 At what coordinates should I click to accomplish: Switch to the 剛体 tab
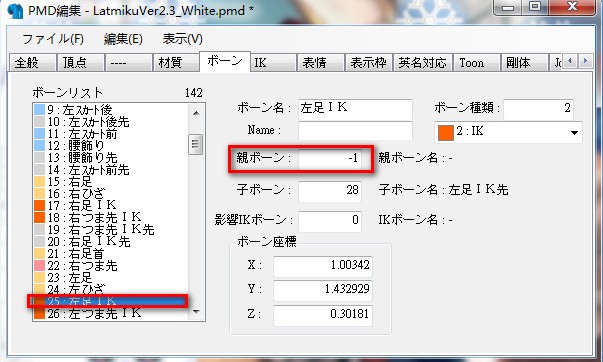coord(525,62)
